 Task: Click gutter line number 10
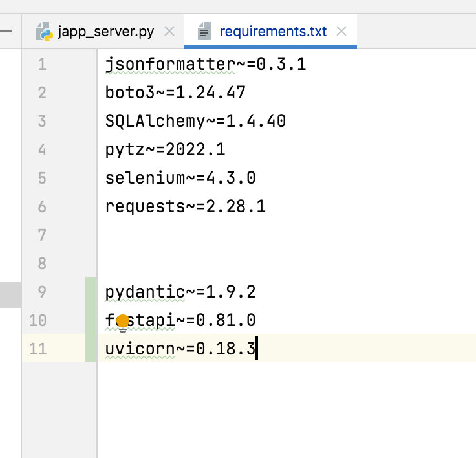pyautogui.click(x=38, y=320)
